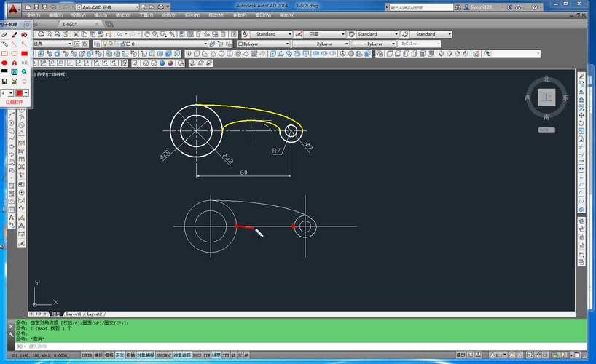The width and height of the screenshot is (596, 364).
Task: Toggle 极轴 polar tracking in status bar
Action: point(130,355)
